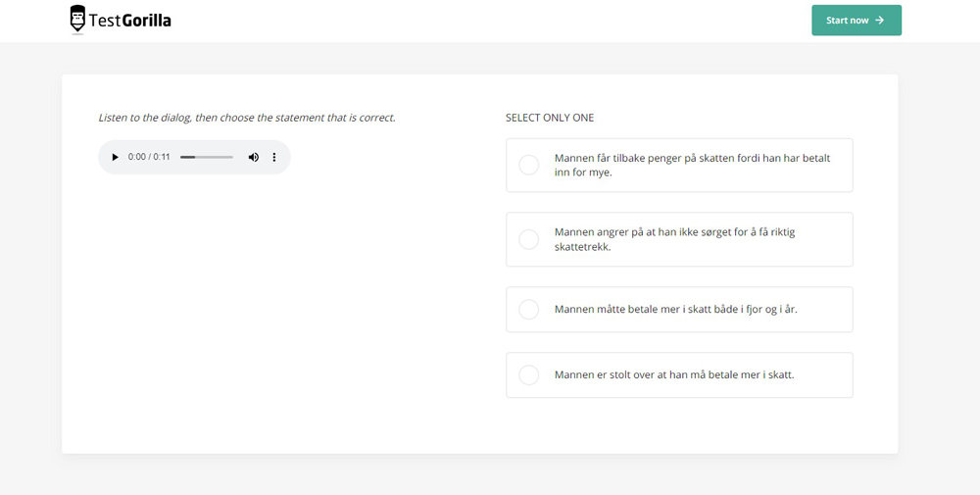Mark the radio button for 'Mannen er stolt'
The width and height of the screenshot is (980, 495).
tap(528, 375)
